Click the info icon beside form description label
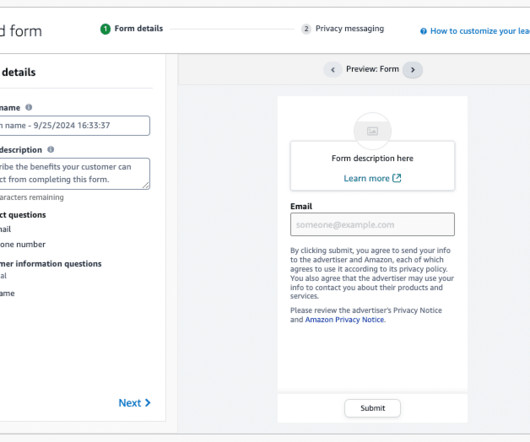This screenshot has width=530, height=442. point(51,149)
